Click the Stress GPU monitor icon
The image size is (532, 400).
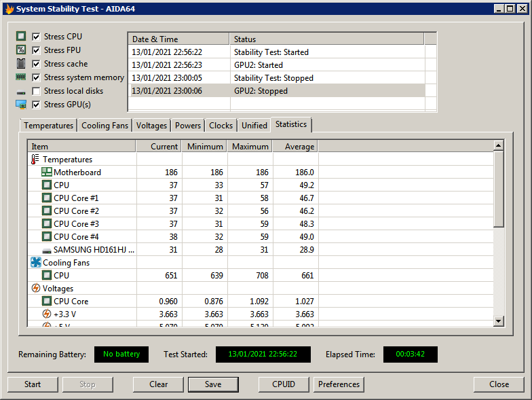(21, 105)
